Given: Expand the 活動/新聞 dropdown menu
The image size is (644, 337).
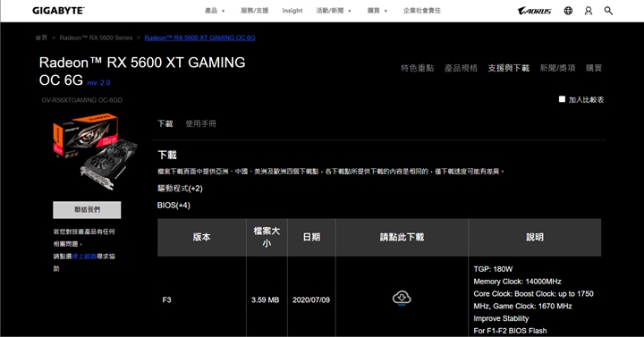Looking at the screenshot, I should (334, 11).
